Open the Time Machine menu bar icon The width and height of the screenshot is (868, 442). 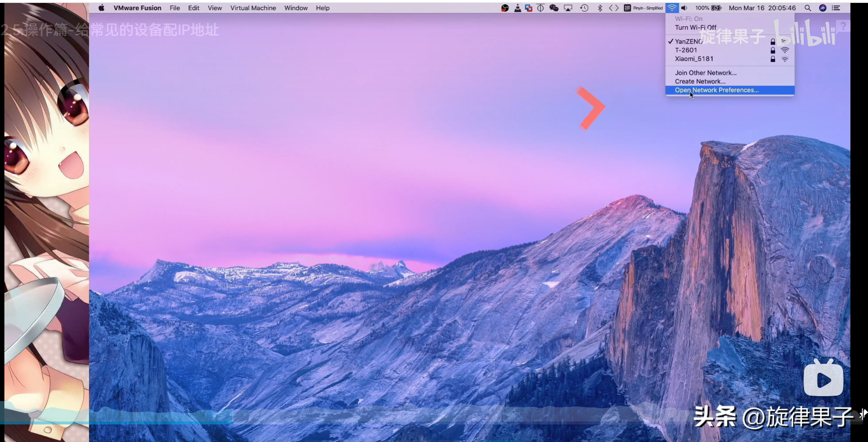pos(584,8)
